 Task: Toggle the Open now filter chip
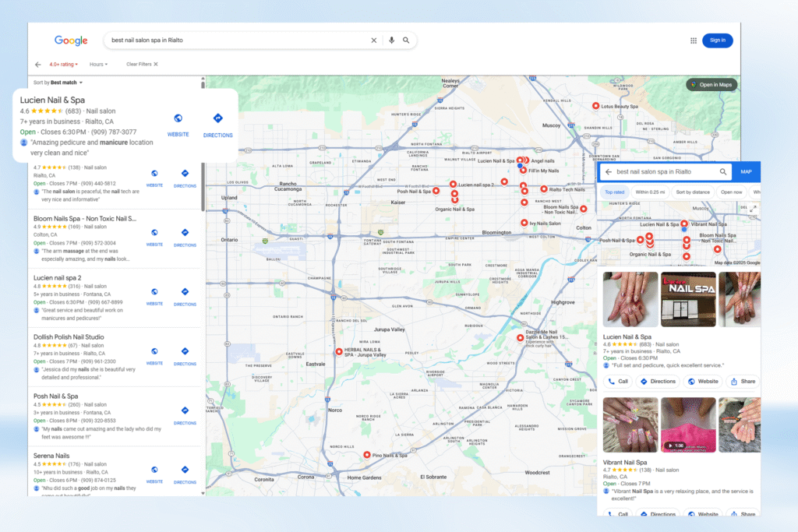coord(731,192)
